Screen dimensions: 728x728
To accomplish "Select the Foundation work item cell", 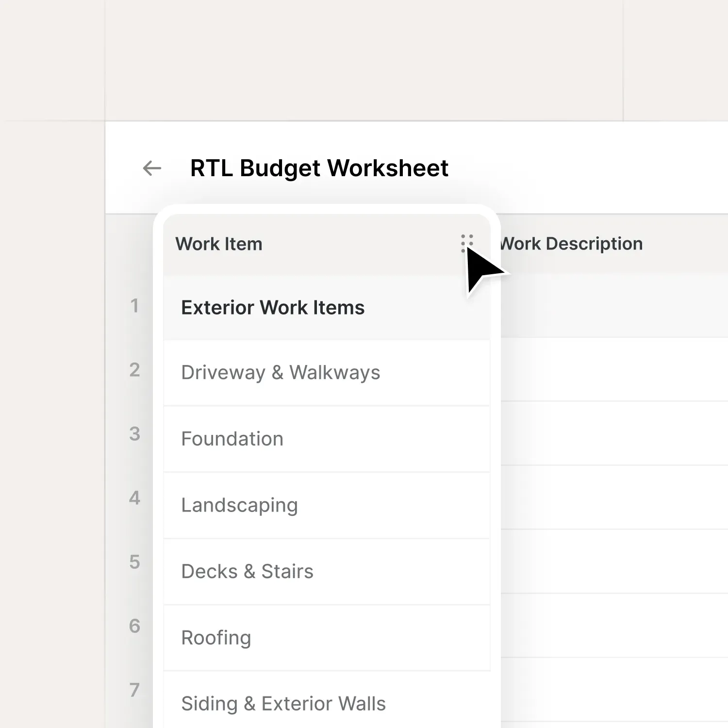I will [232, 439].
